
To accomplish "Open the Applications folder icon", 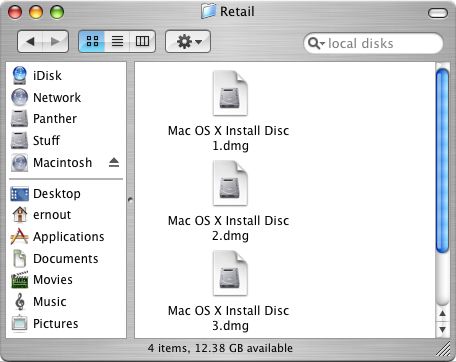I will [x=19, y=236].
